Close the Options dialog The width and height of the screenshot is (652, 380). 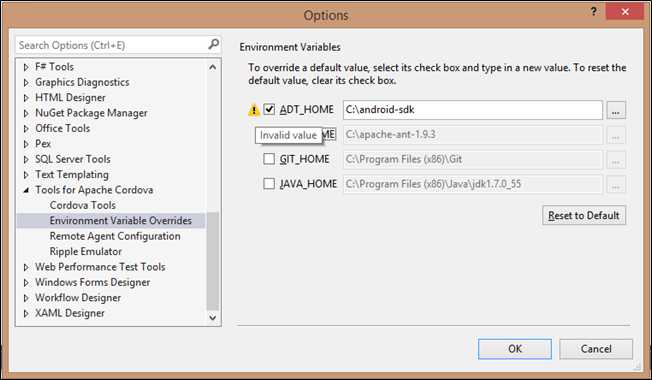pos(625,12)
